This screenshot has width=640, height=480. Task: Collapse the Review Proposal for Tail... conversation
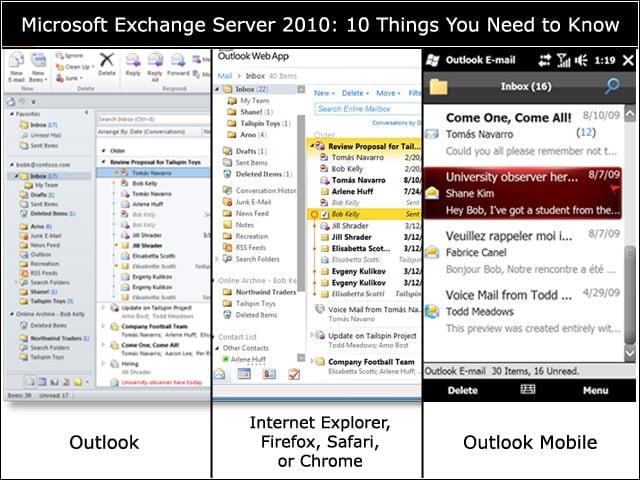pos(311,146)
